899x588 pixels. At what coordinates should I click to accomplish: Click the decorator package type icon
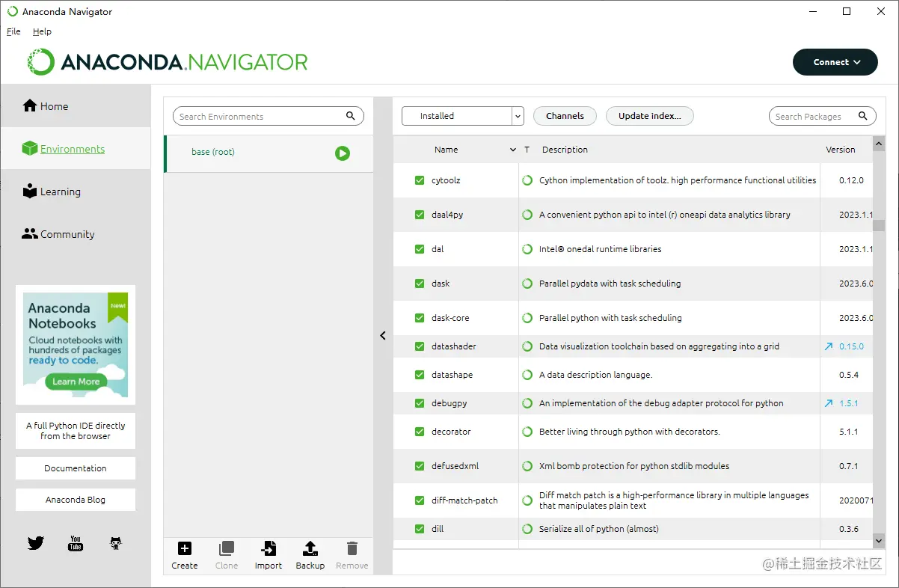528,432
